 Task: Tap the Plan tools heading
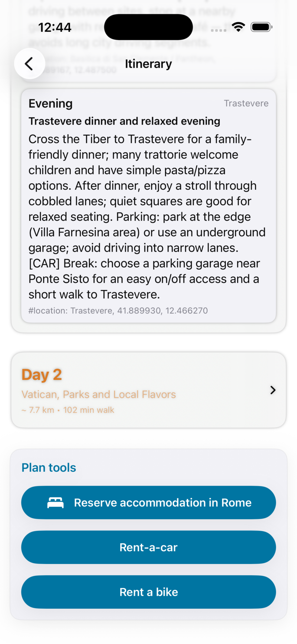pyautogui.click(x=49, y=468)
